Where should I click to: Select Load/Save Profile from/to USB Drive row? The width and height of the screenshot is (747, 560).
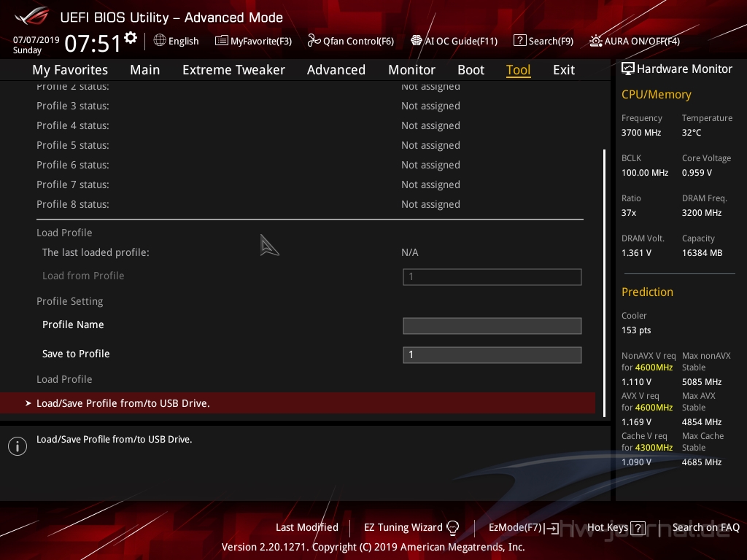pos(298,402)
